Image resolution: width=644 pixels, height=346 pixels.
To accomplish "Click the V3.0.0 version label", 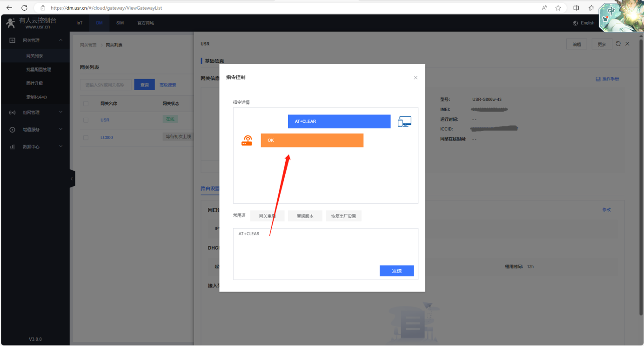I will [x=35, y=339].
